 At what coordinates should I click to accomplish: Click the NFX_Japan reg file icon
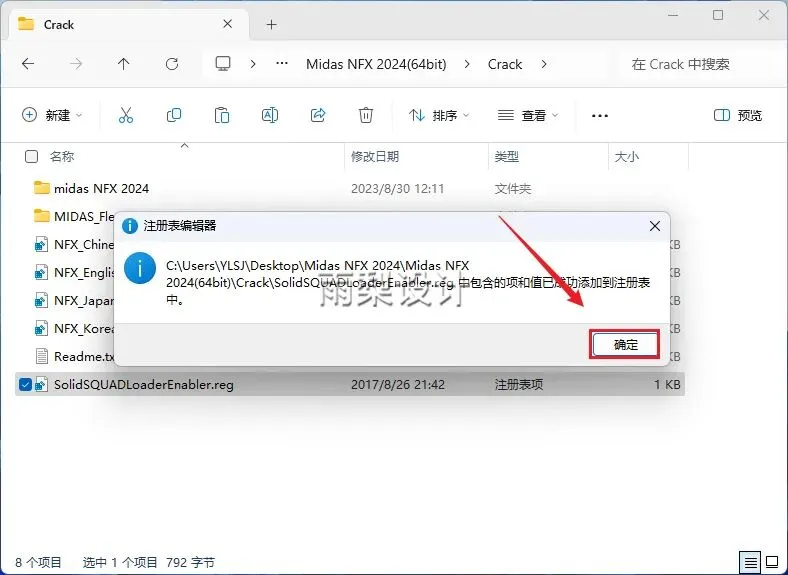(x=41, y=301)
